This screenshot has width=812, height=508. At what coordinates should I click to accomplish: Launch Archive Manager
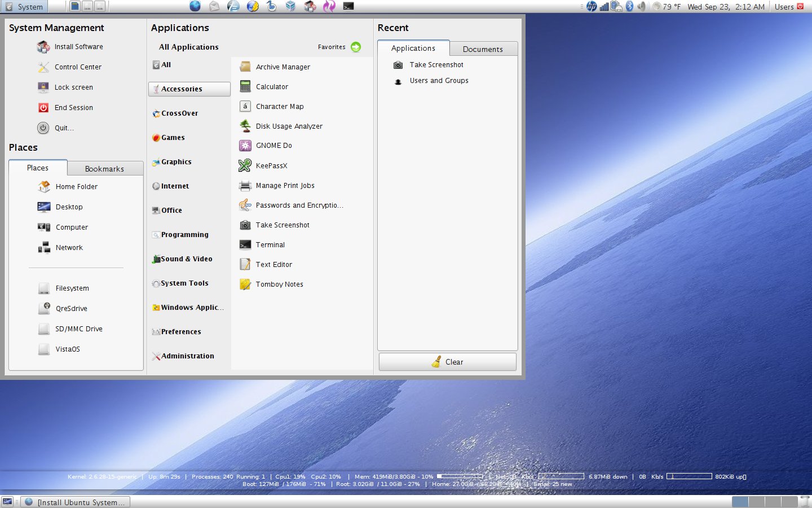tap(275, 67)
